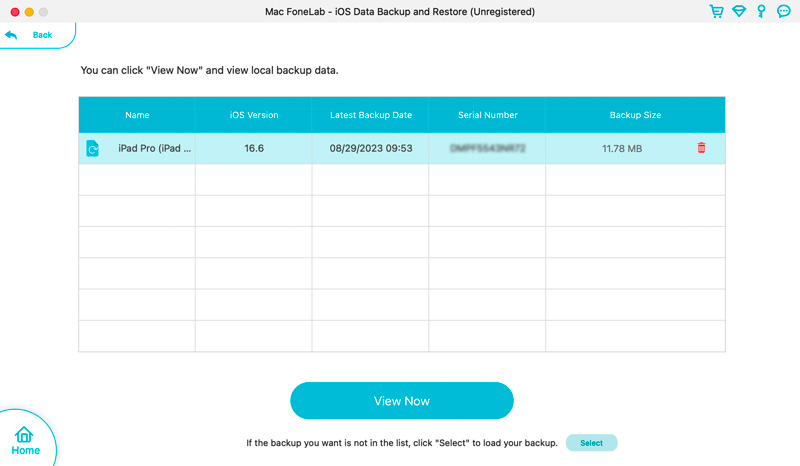Click the diamond upgrade icon
The height and width of the screenshot is (466, 800).
pyautogui.click(x=739, y=11)
